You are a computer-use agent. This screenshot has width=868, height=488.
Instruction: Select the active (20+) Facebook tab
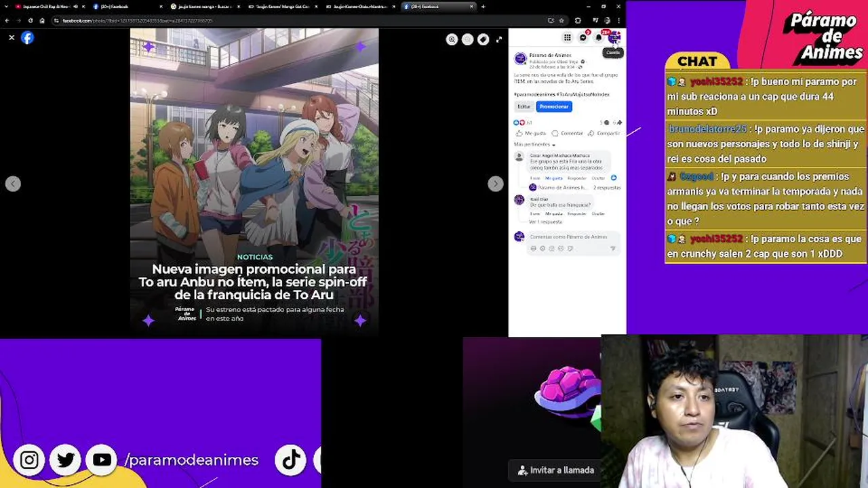pyautogui.click(x=437, y=6)
